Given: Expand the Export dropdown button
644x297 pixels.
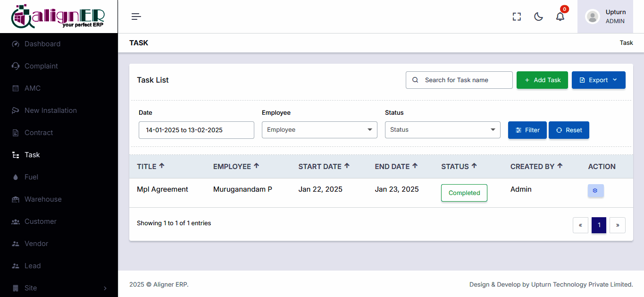Looking at the screenshot, I should pos(598,80).
